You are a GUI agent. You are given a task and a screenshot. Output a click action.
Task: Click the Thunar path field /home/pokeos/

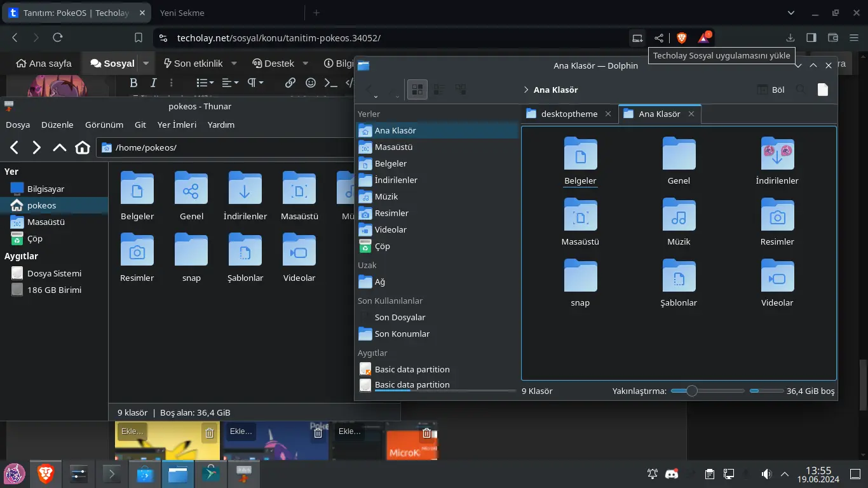[x=225, y=147]
